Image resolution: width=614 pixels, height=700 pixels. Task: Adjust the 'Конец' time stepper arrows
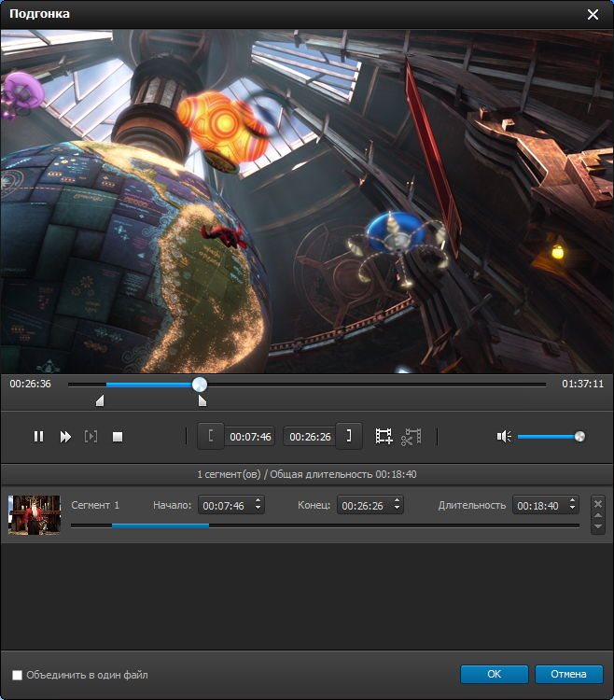tap(398, 505)
